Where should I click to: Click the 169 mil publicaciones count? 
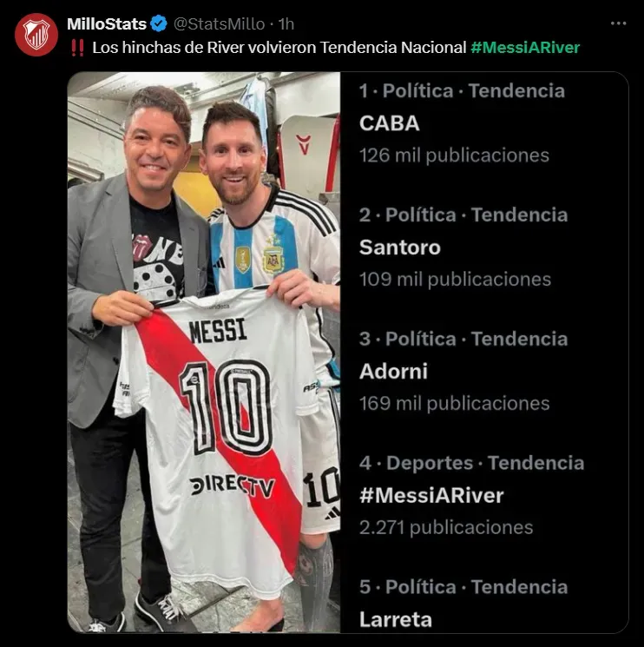coord(454,404)
